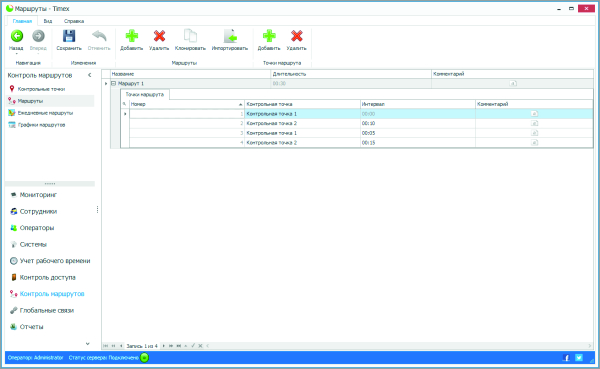Open Контрольные точки in side panel
Viewport: 600px width, 369px height.
point(41,89)
